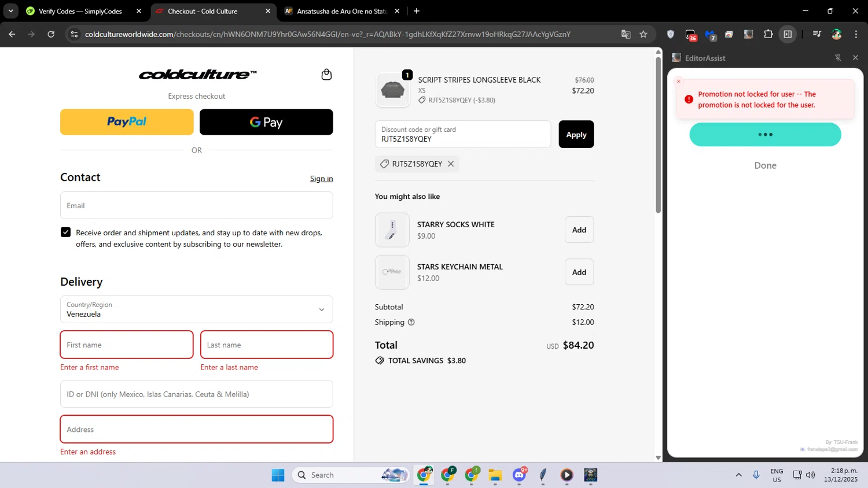This screenshot has height=488, width=868.
Task: Switch to Ansatsusha de Aru Ore tab
Action: (x=341, y=11)
